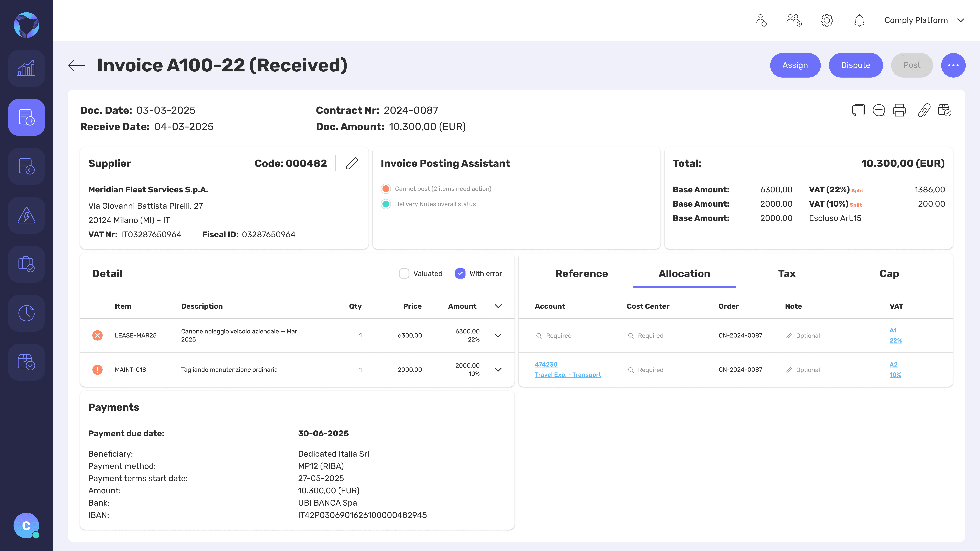This screenshot has height=551, width=980.
Task: Toggle the Valuated checkbox
Action: pos(404,273)
